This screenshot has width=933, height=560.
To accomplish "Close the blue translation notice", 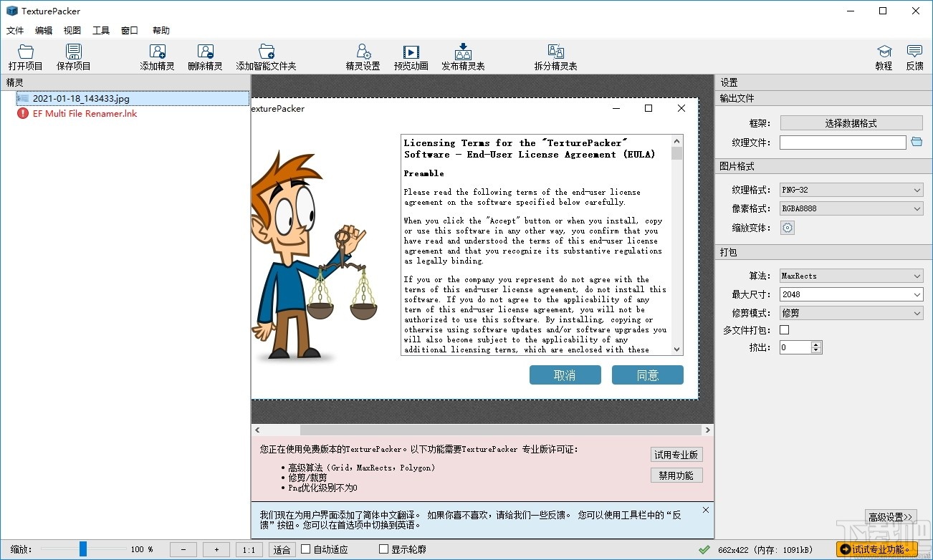I will [706, 510].
